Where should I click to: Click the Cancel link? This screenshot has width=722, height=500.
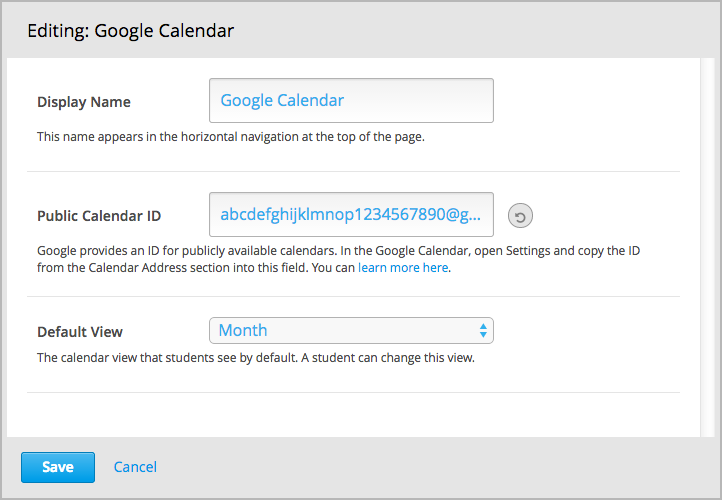tap(135, 467)
